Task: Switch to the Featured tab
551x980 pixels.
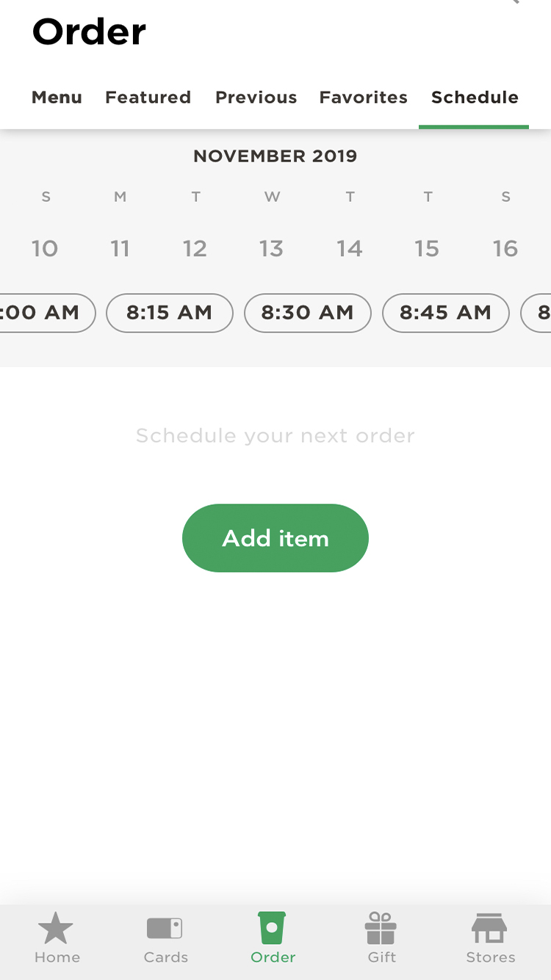Action: coord(148,98)
